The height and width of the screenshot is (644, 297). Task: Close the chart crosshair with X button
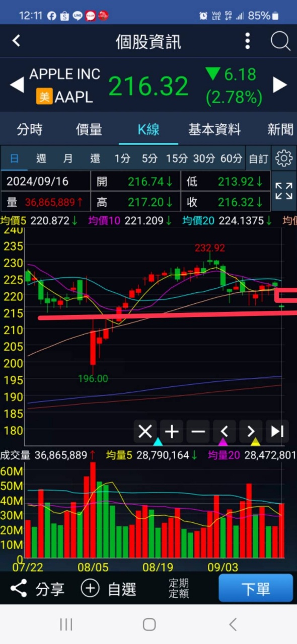(145, 431)
